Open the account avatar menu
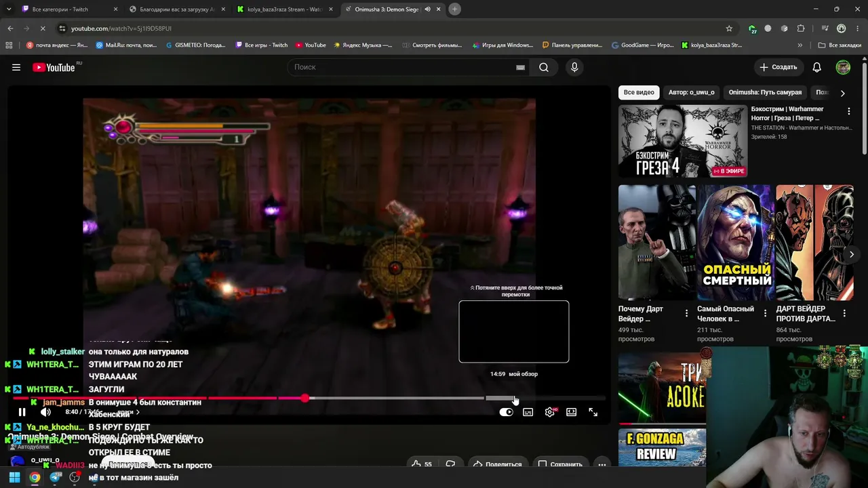The width and height of the screenshot is (868, 488). (x=843, y=67)
